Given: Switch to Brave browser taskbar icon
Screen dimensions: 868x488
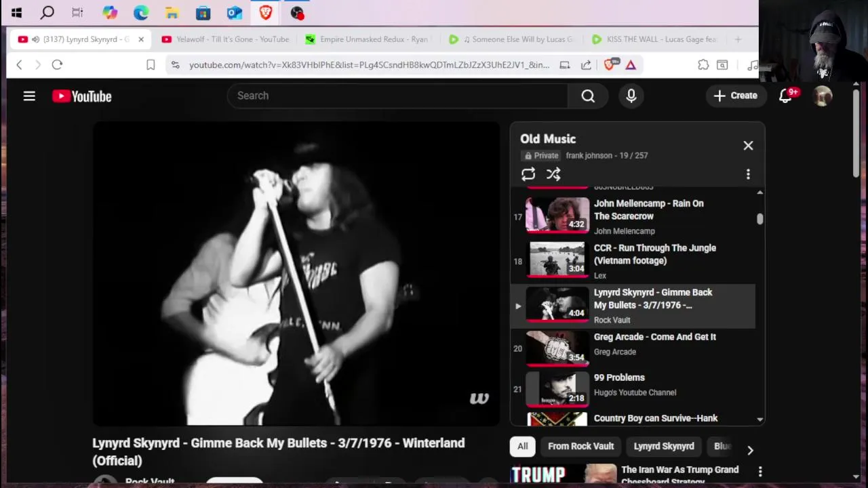Looking at the screenshot, I should pyautogui.click(x=265, y=12).
